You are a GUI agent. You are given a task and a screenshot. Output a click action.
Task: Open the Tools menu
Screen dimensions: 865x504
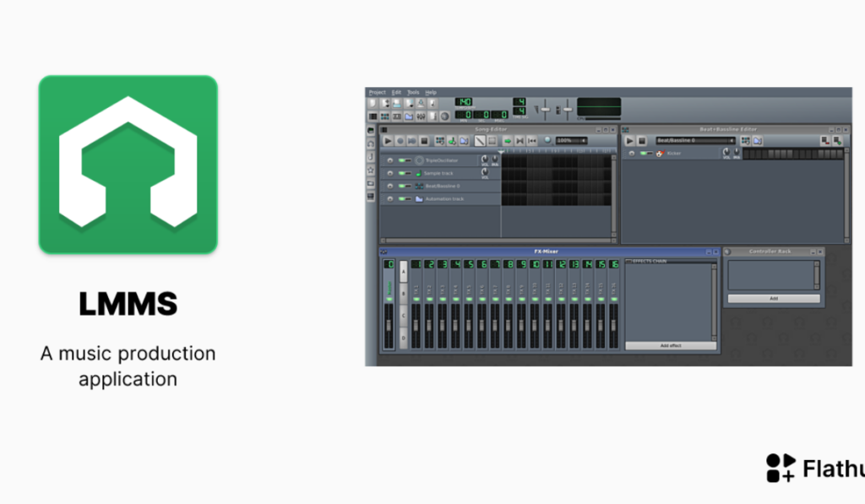[412, 92]
